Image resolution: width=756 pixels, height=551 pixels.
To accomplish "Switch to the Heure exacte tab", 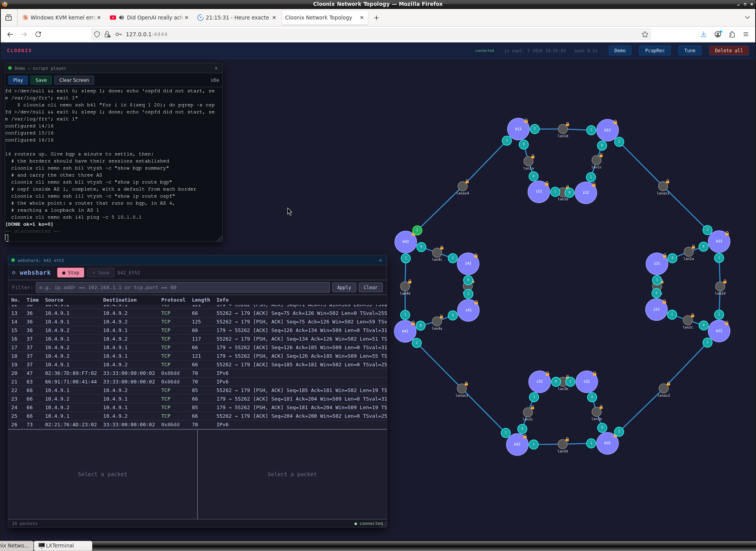I will tap(237, 18).
